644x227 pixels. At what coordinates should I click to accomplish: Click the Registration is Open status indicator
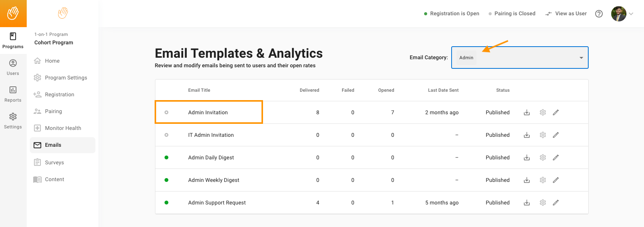[452, 13]
